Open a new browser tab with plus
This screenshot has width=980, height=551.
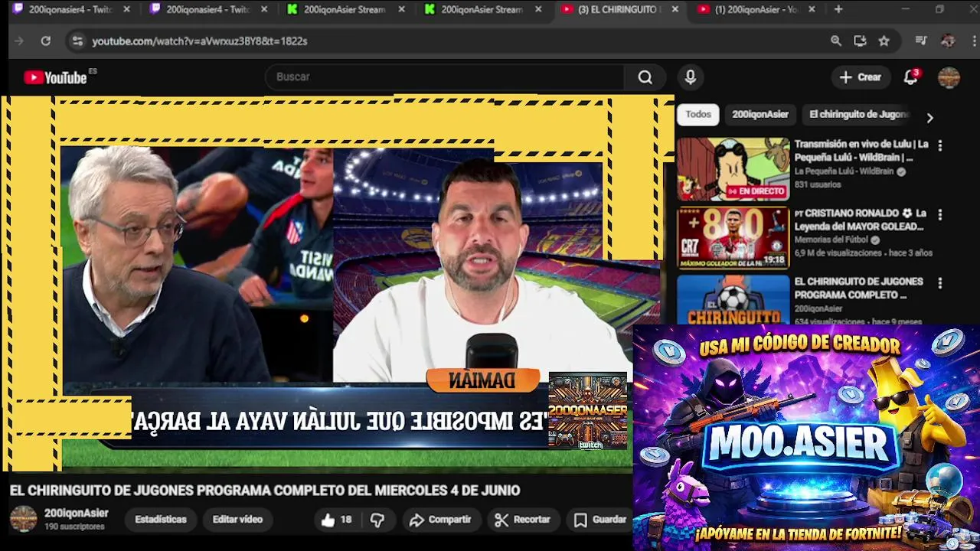click(838, 9)
